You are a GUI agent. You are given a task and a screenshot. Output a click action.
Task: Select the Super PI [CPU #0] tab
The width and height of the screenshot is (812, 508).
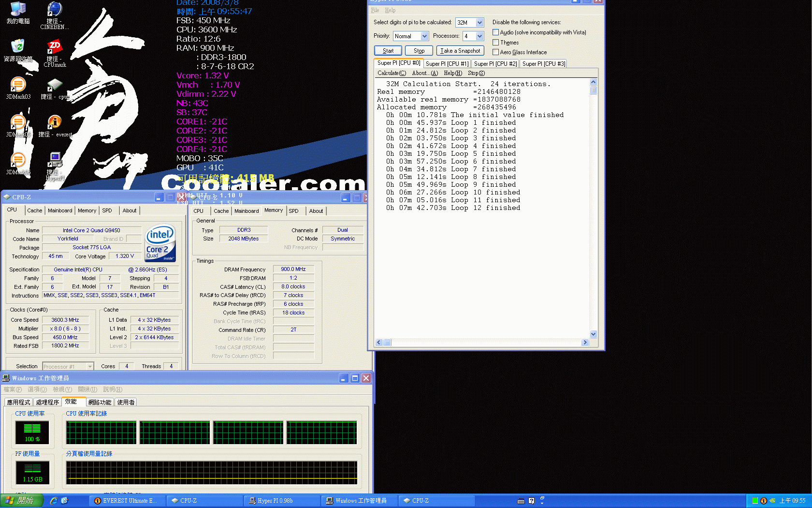[x=399, y=63]
